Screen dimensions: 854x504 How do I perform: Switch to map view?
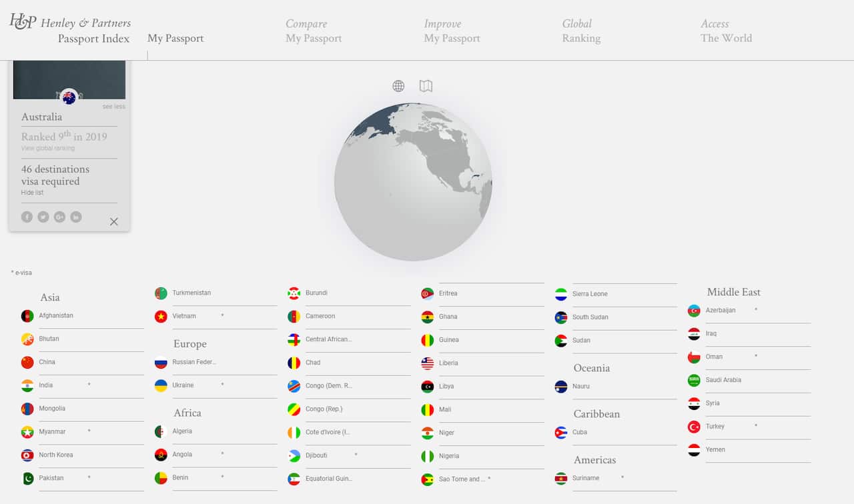pos(425,85)
